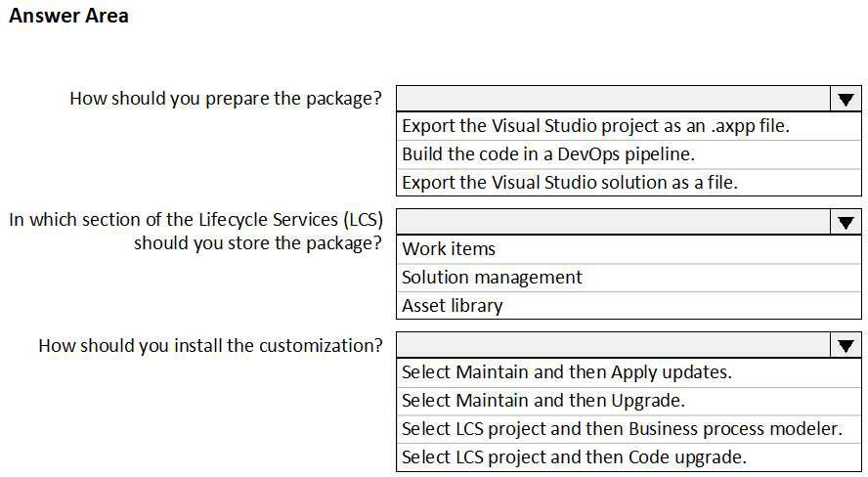The width and height of the screenshot is (868, 477).
Task: Choose 'Select Maintain and then Upgrade'
Action: click(543, 401)
